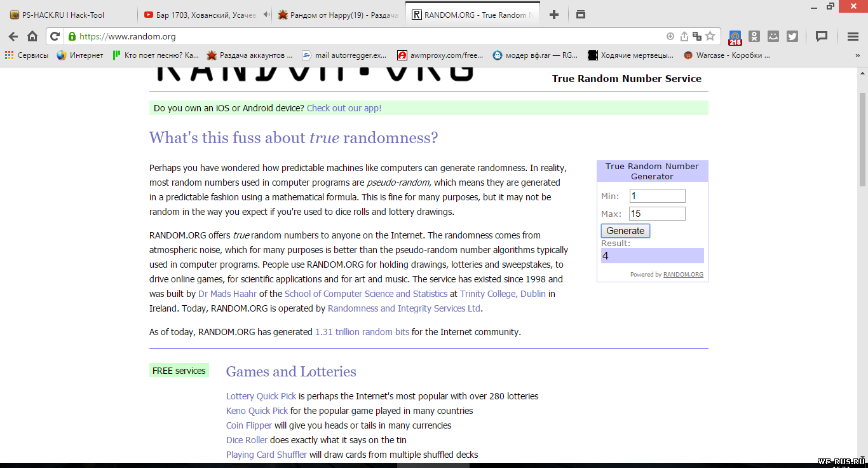Focus the Min value input field
868x468 pixels.
point(657,196)
